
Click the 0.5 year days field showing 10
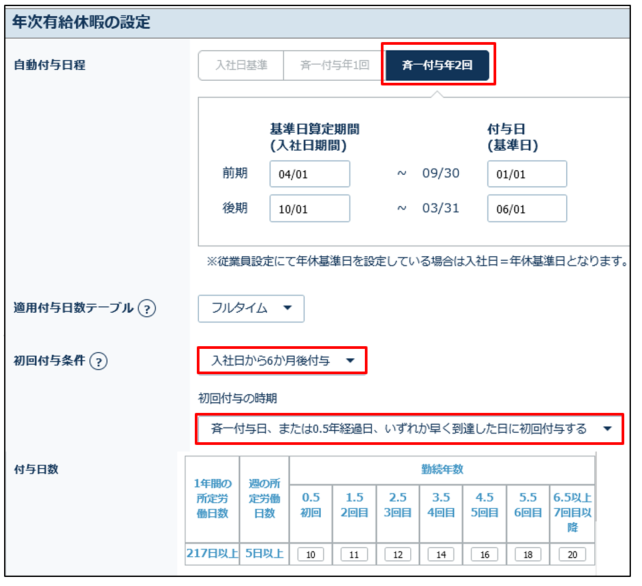coord(310,554)
